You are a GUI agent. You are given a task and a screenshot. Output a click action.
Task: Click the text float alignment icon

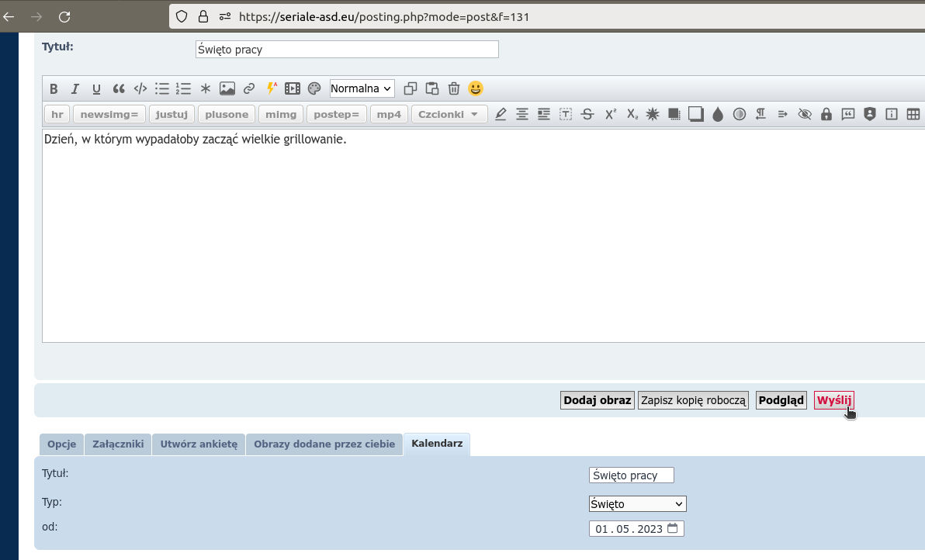coord(544,114)
